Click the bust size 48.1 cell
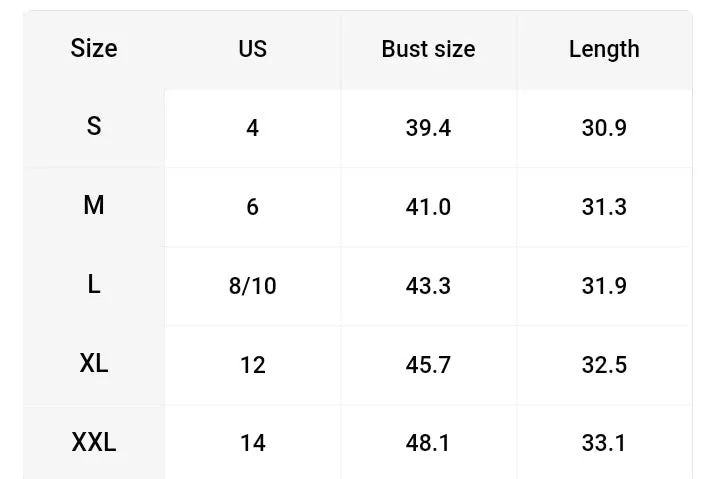Screen dimensions: 720x479 (x=428, y=443)
